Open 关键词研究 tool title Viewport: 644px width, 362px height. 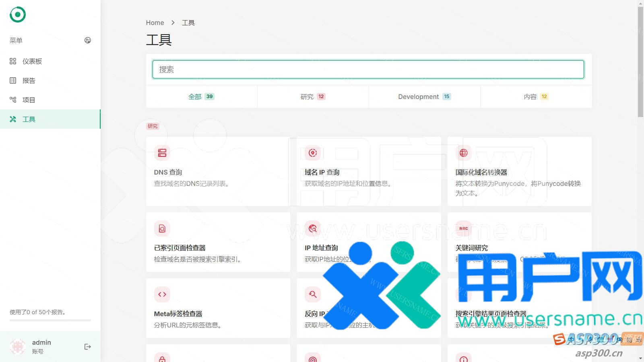pyautogui.click(x=472, y=248)
